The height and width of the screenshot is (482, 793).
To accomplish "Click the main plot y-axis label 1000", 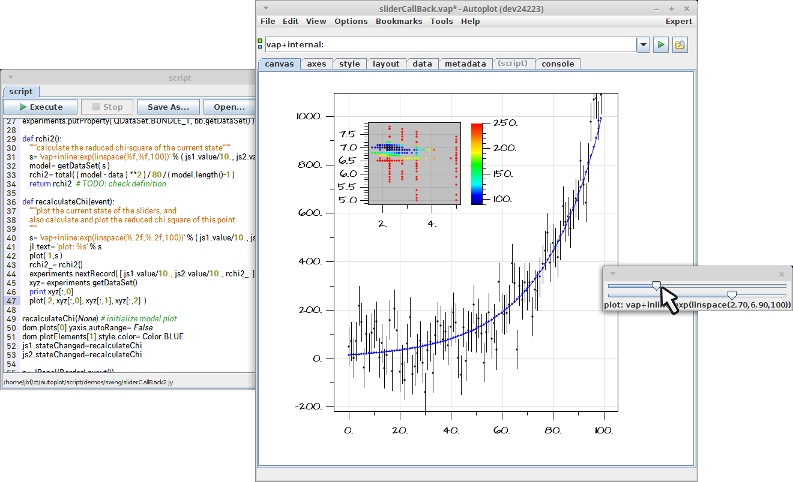I will pyautogui.click(x=309, y=116).
